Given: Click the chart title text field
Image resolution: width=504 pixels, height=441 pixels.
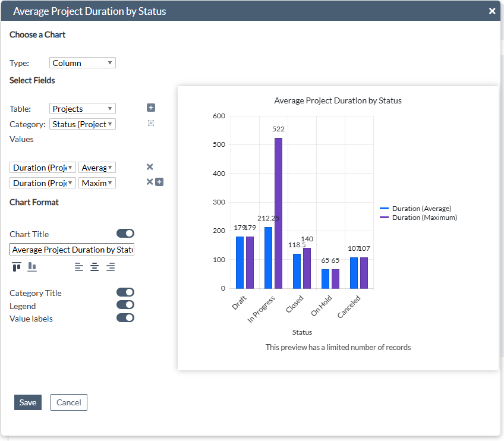Looking at the screenshot, I should pyautogui.click(x=72, y=250).
